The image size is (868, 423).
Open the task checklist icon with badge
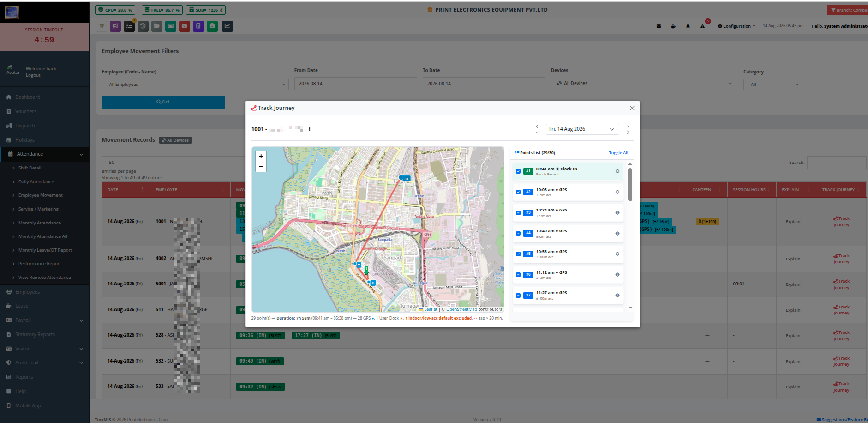coord(129,26)
